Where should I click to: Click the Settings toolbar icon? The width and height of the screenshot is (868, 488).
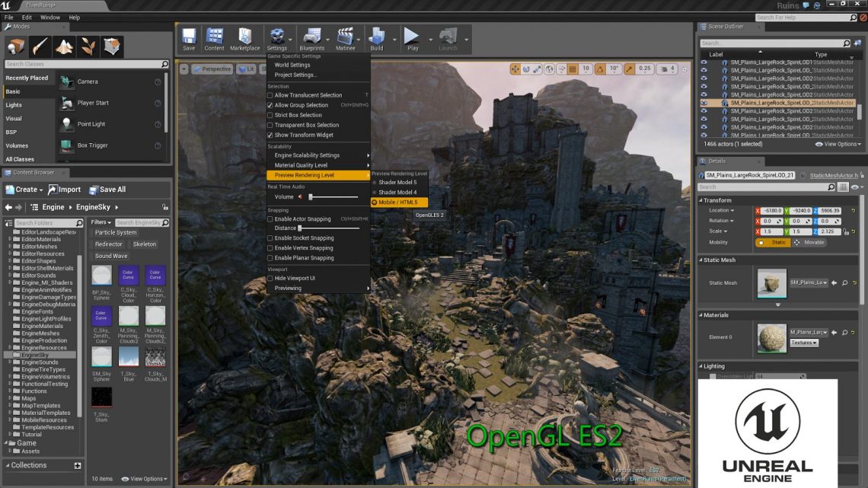[x=277, y=39]
